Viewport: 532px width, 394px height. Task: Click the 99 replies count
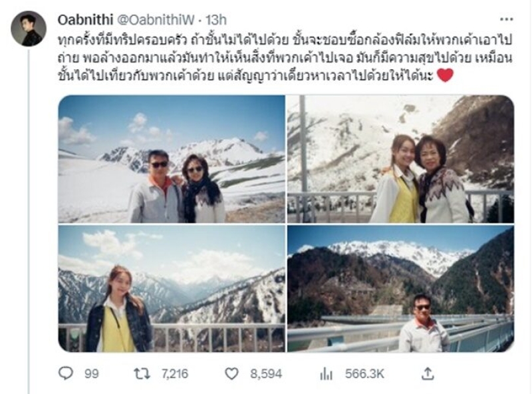point(91,374)
